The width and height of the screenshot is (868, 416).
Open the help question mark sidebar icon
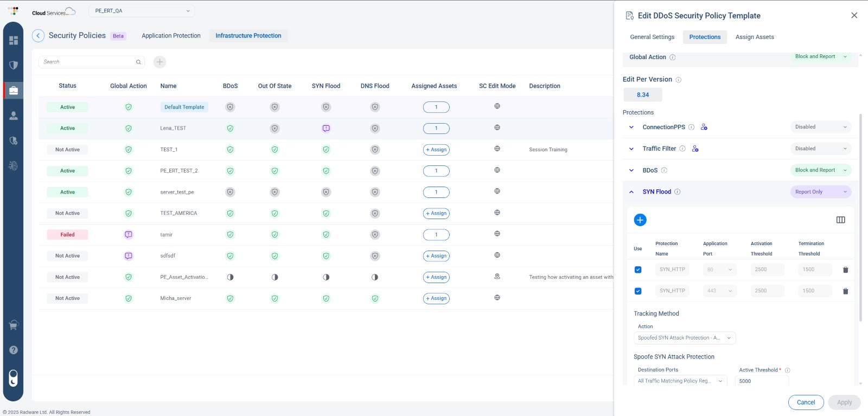(14, 350)
